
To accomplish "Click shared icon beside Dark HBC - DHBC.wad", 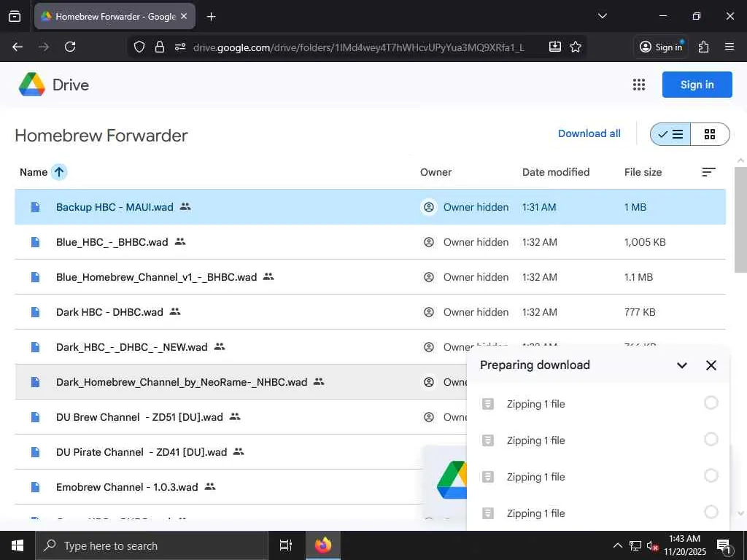I will coord(175,311).
